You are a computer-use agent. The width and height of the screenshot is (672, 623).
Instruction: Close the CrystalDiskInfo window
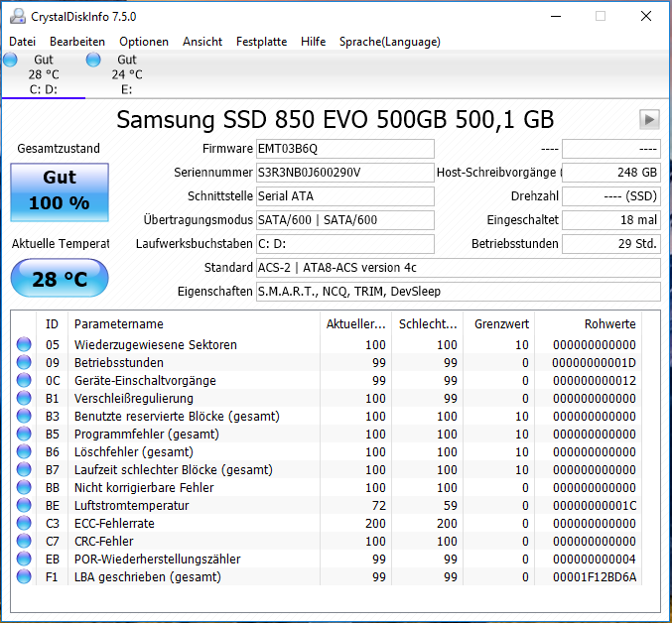(646, 16)
